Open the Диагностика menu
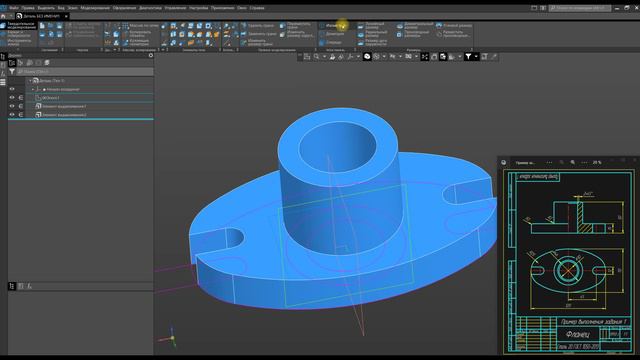 150,8
